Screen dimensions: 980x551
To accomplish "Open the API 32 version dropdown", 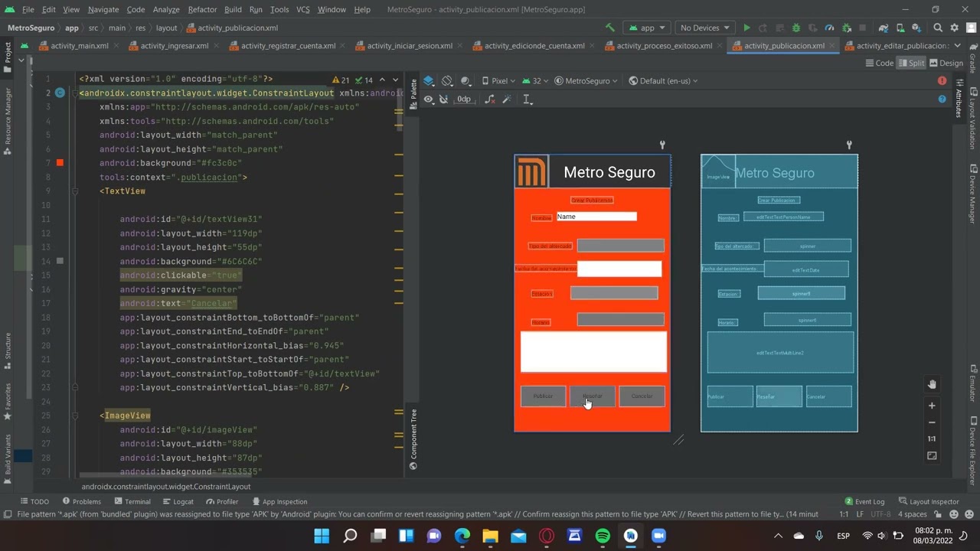I will click(x=536, y=80).
